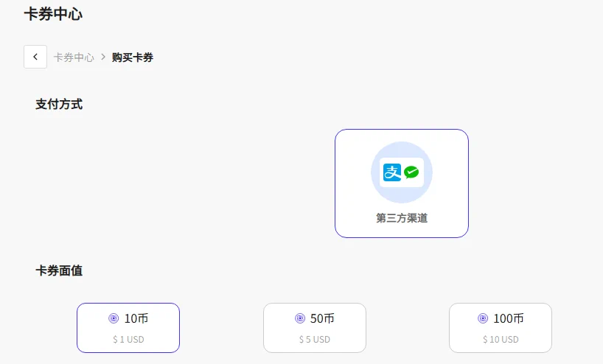This screenshot has height=364, width=603.
Task: Click the breadcrumb separator chevron
Action: [x=103, y=57]
